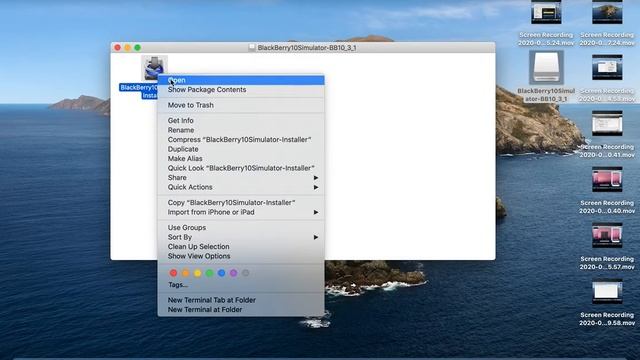
Task: Select BlackBerry10Simulator-BB10_3_1 disk on desktop
Action: click(x=546, y=68)
